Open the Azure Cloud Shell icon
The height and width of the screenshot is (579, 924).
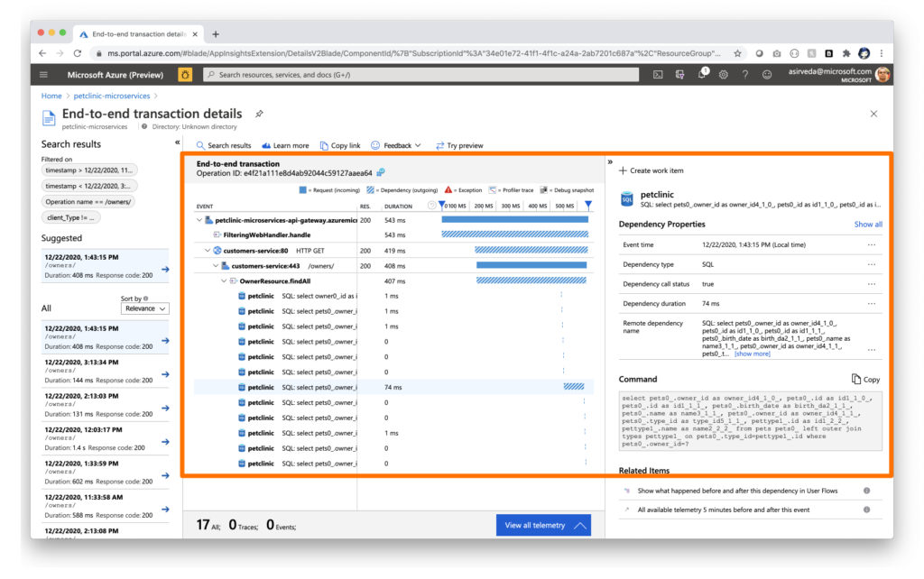(658, 74)
